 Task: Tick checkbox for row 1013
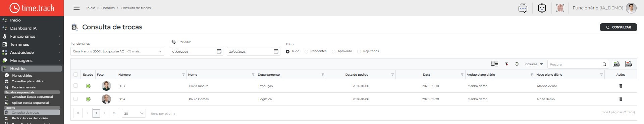[75, 86]
